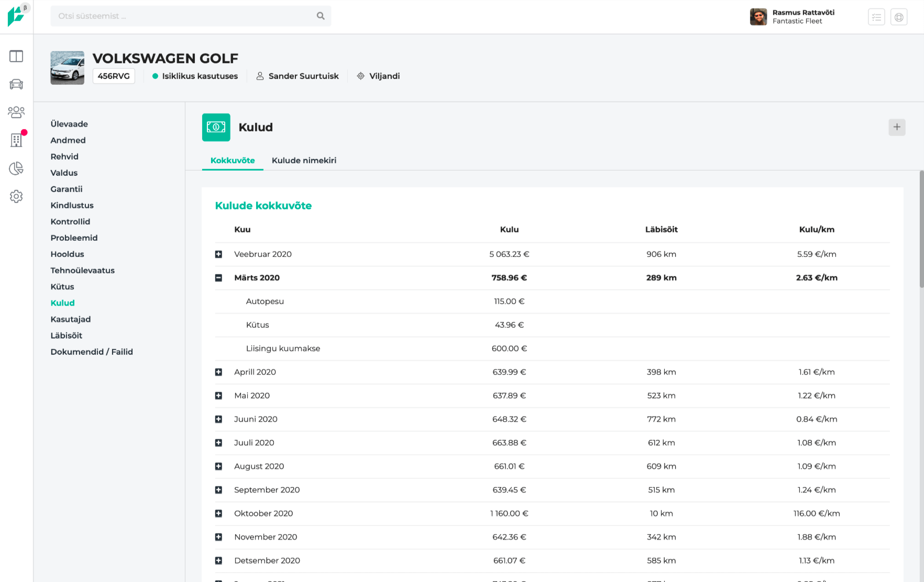924x582 pixels.
Task: Click Rasmus Rattavõti profile avatar
Action: click(x=758, y=17)
